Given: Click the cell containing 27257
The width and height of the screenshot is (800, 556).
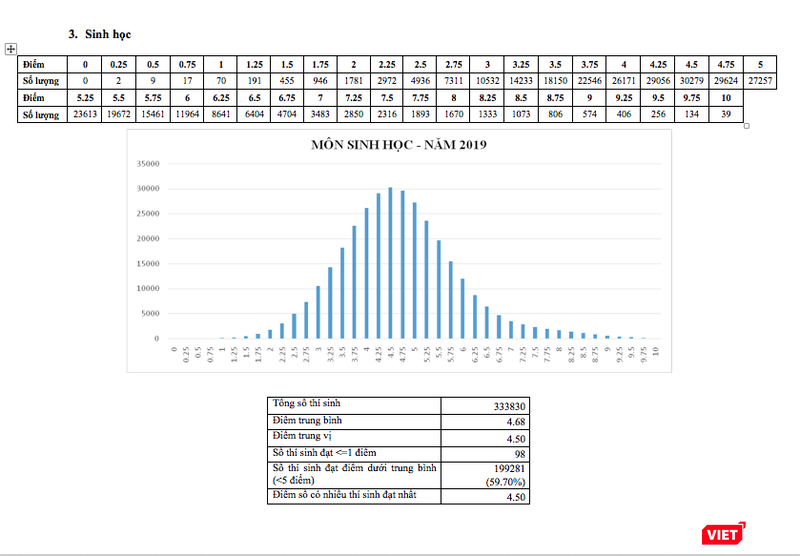Looking at the screenshot, I should [x=759, y=80].
